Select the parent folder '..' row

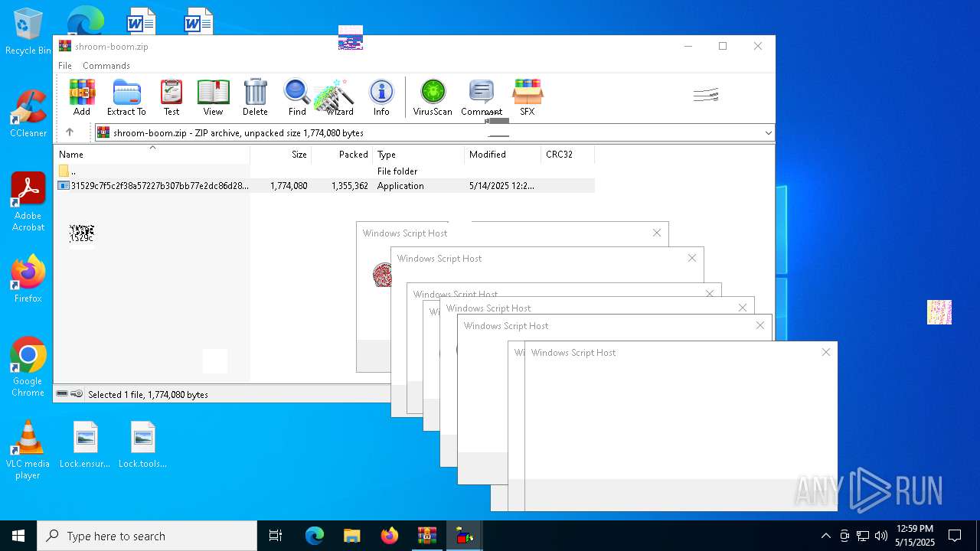pos(325,171)
